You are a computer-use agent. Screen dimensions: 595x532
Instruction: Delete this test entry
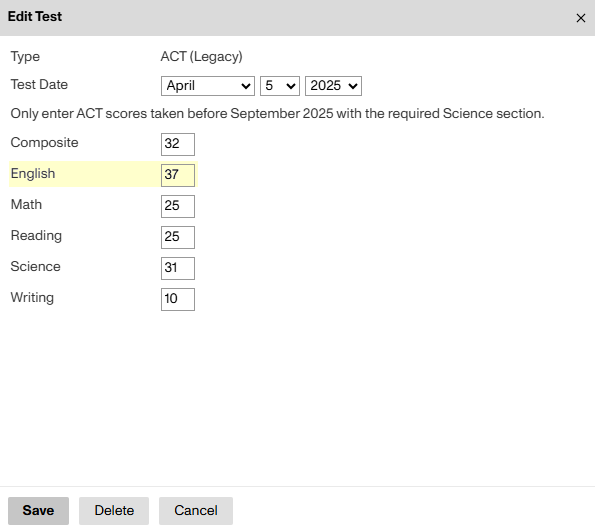coord(114,511)
